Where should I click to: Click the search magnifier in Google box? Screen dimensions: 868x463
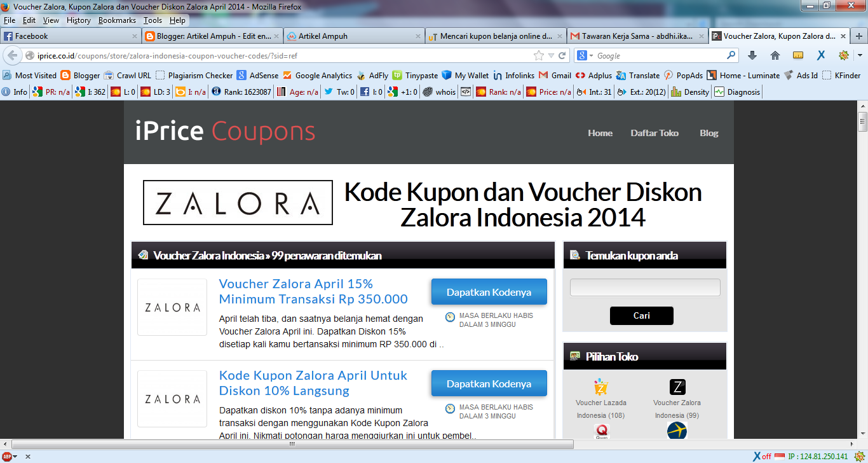[x=731, y=55]
